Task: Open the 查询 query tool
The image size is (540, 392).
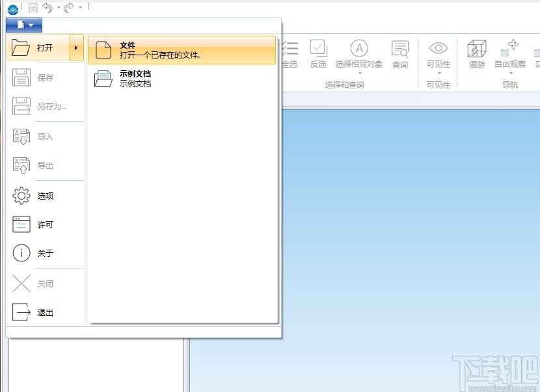Action: pyautogui.click(x=399, y=49)
